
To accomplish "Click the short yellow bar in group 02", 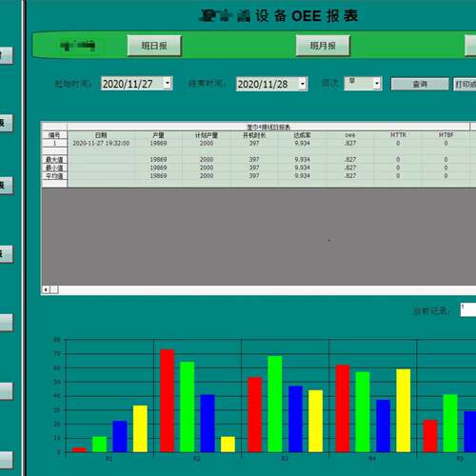I will (228, 445).
